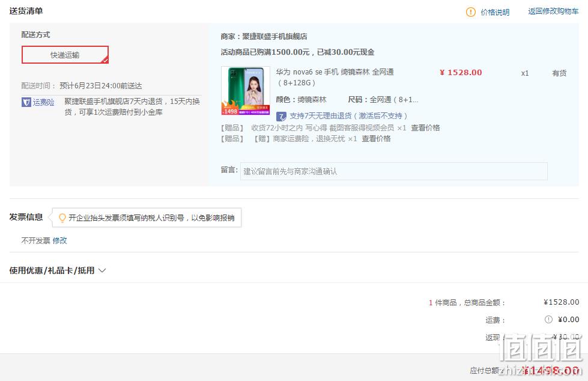Viewport: 588px width, 381px height.
Task: Click 支持7天无理由退货 link
Action: point(348,116)
